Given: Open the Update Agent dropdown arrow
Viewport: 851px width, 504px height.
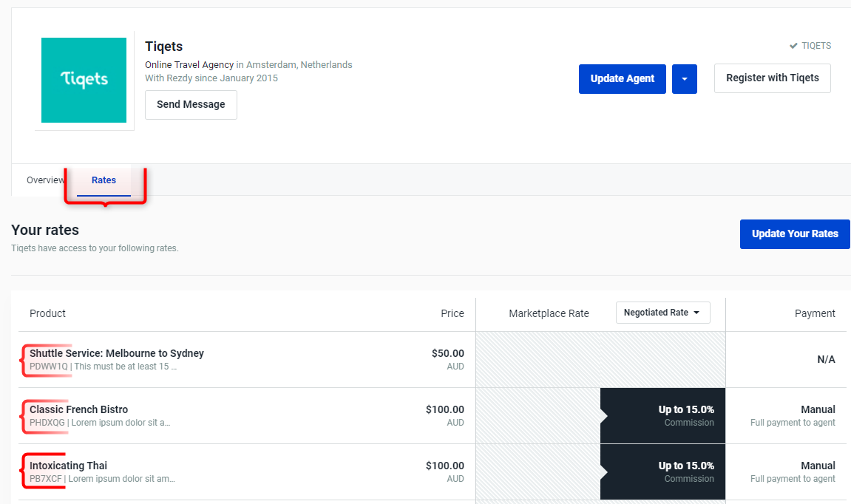Looking at the screenshot, I should click(x=685, y=79).
